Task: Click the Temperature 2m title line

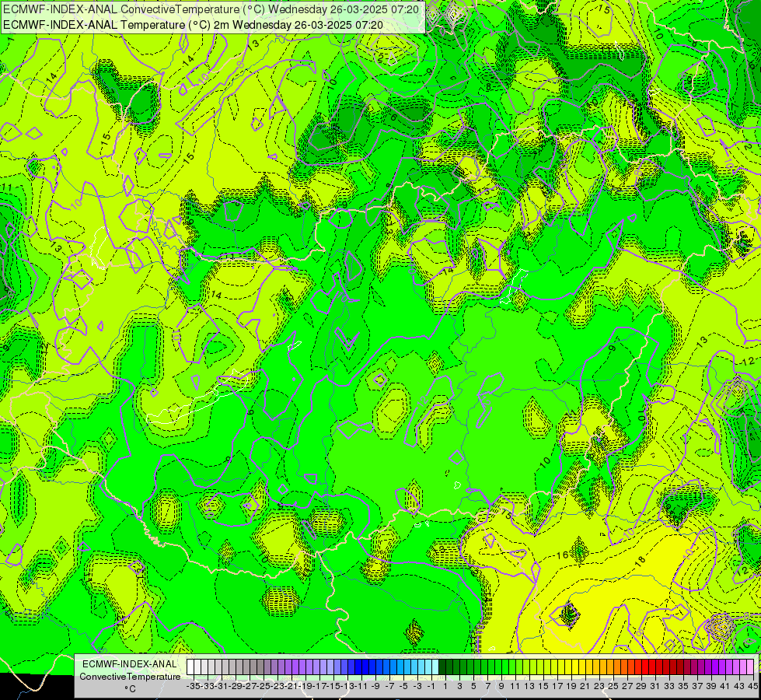Action: tap(193, 25)
